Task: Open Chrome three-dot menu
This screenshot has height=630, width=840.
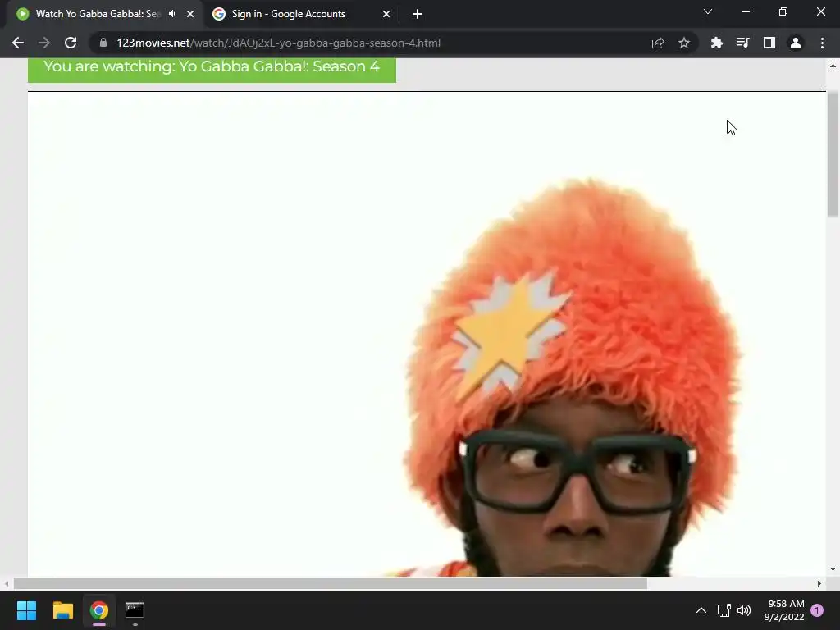Action: click(x=822, y=43)
